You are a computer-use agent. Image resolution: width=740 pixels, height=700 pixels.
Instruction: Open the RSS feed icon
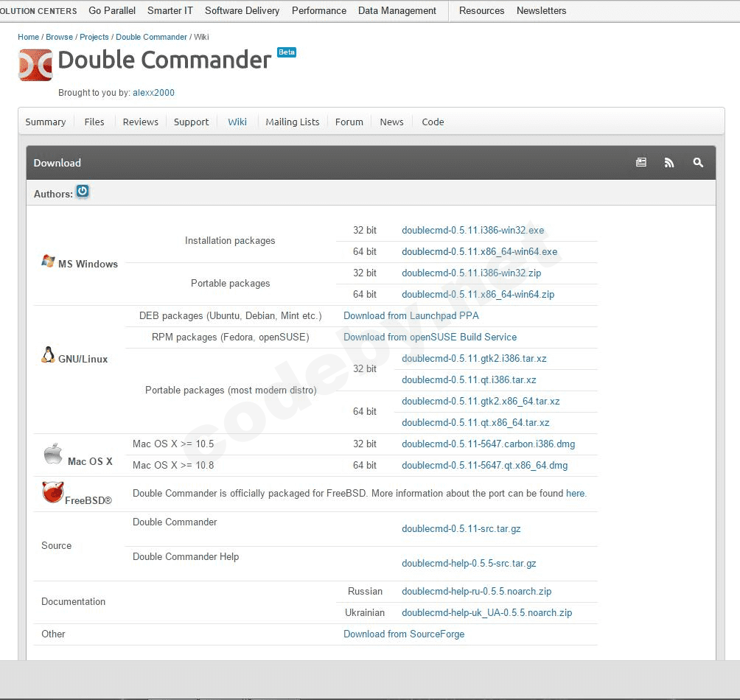pos(669,163)
